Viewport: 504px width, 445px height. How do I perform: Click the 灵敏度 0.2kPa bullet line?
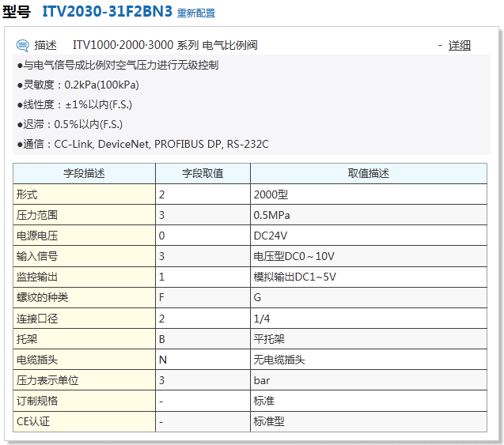pos(78,85)
